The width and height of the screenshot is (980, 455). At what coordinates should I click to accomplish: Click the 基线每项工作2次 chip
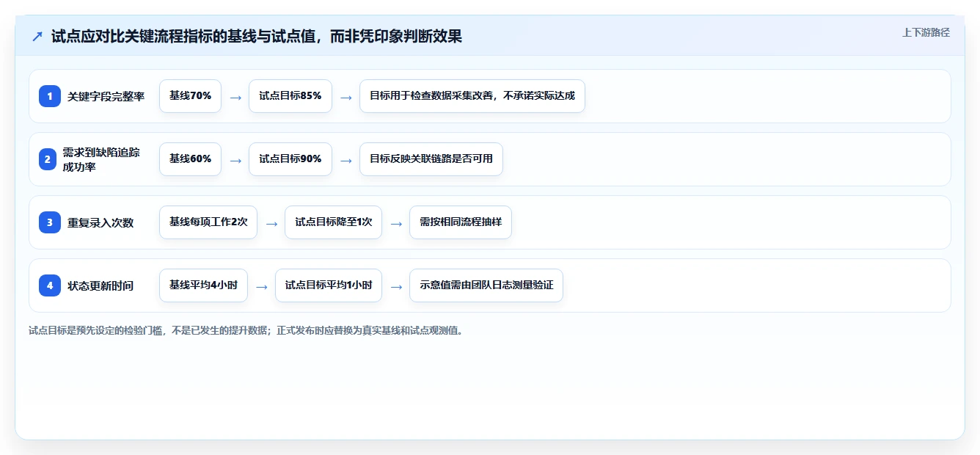pyautogui.click(x=208, y=222)
